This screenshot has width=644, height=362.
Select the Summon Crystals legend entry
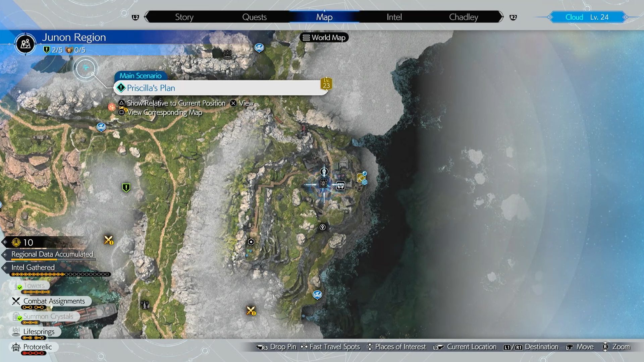[45, 316]
